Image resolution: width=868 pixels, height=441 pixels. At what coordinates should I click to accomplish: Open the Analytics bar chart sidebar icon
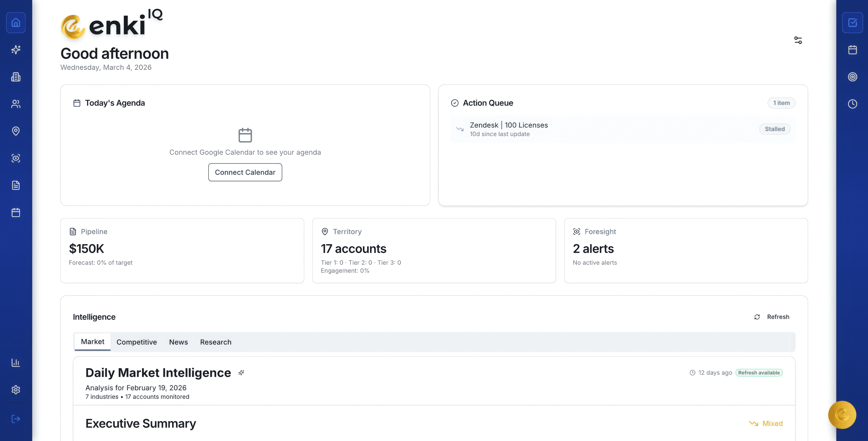tap(16, 362)
